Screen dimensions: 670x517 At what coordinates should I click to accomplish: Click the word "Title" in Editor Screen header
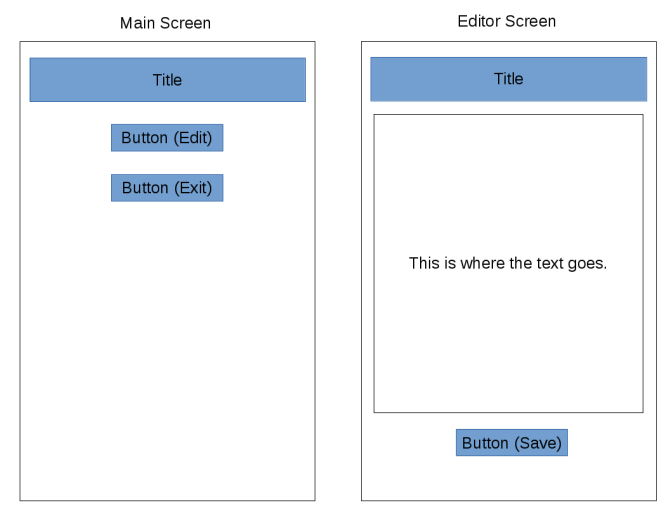coord(509,79)
